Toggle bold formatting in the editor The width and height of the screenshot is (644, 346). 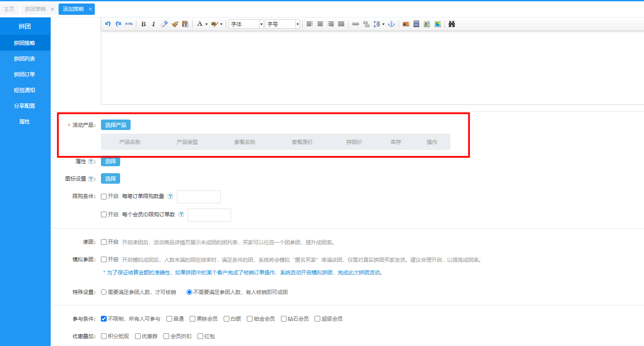(x=143, y=24)
